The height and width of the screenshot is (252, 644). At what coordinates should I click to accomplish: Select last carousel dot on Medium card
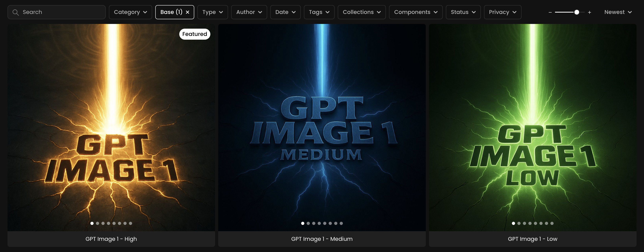341,223
